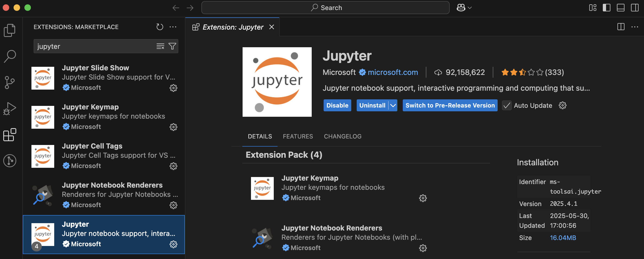The image size is (644, 259).
Task: Switch to the DETAILS tab
Action: [x=260, y=136]
